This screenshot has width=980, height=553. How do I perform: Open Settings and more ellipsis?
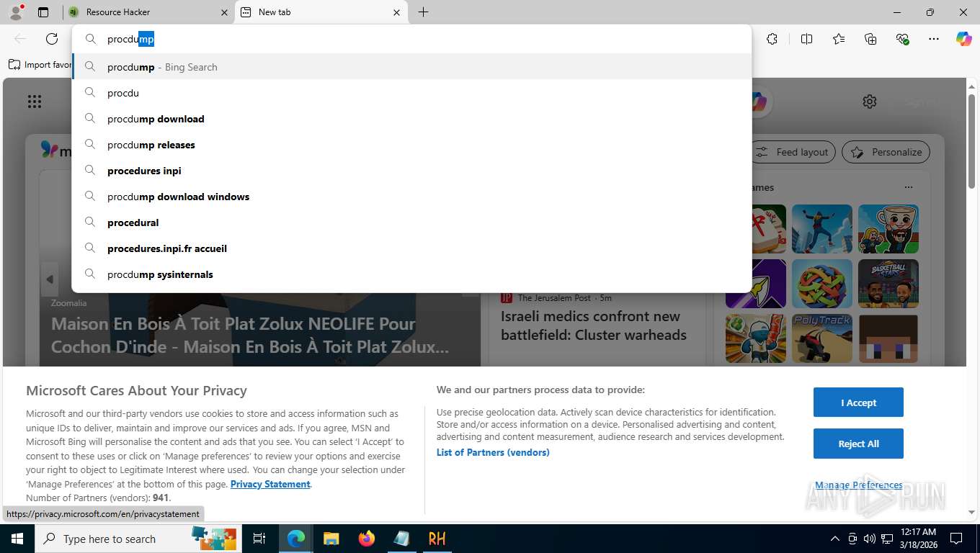click(934, 39)
